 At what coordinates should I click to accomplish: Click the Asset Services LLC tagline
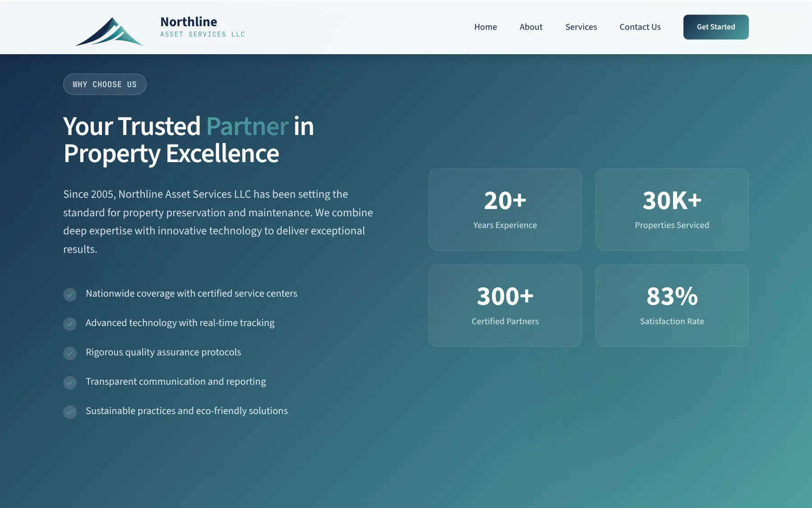click(x=203, y=34)
